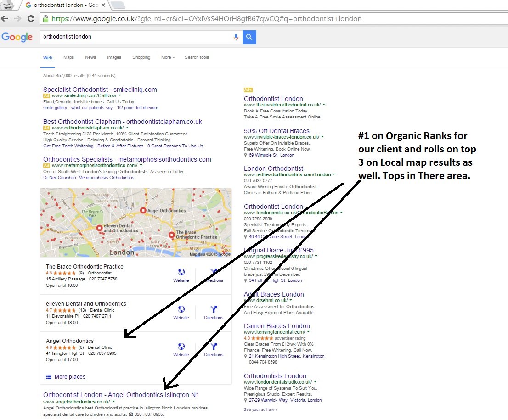This screenshot has height=420, width=508.
Task: Click the browser address bar URL
Action: coord(206,19)
